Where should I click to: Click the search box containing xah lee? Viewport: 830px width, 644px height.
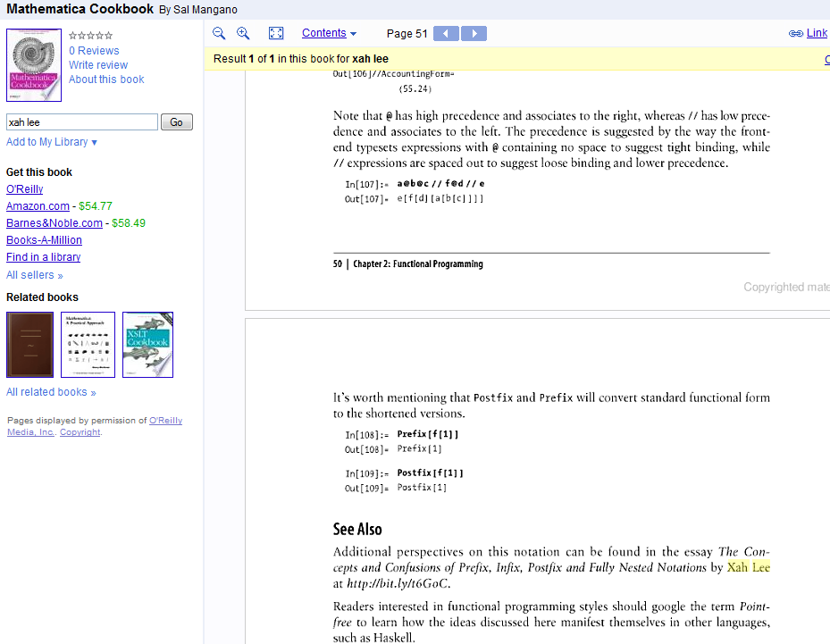[x=81, y=122]
